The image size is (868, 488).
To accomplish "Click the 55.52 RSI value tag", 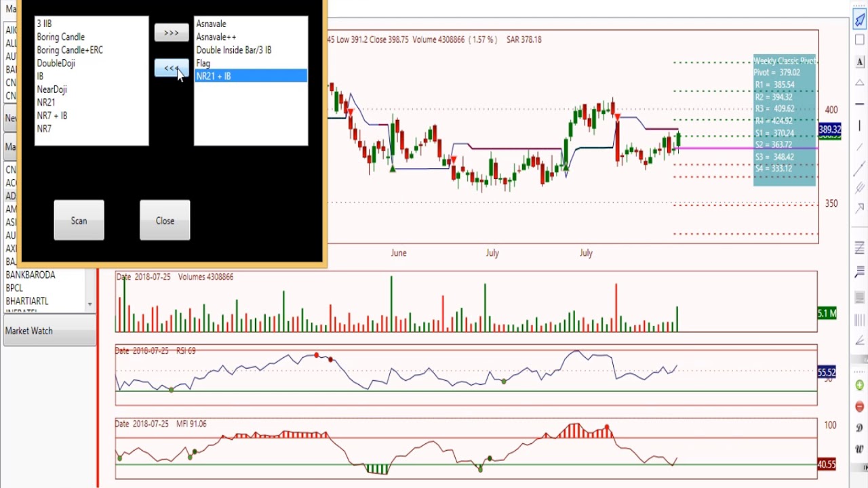I will pos(827,372).
